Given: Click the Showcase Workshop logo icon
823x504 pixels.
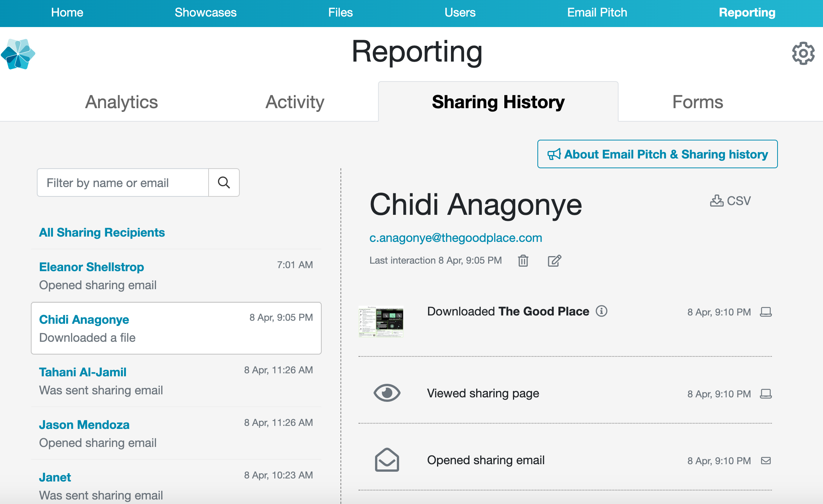Looking at the screenshot, I should [x=18, y=54].
